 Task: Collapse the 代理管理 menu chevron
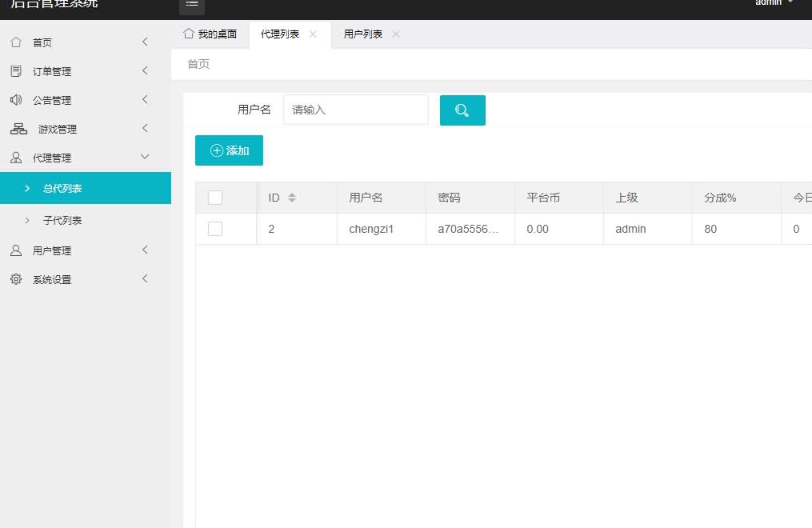tap(145, 158)
